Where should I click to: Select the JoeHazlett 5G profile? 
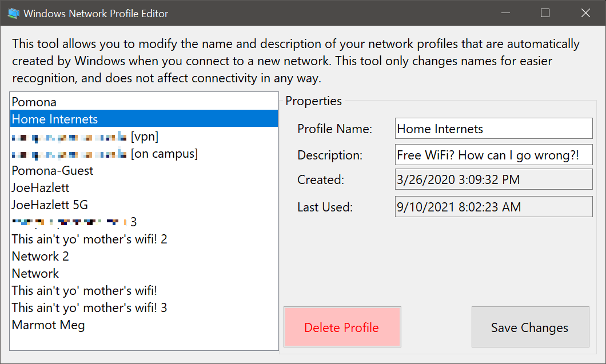point(50,205)
